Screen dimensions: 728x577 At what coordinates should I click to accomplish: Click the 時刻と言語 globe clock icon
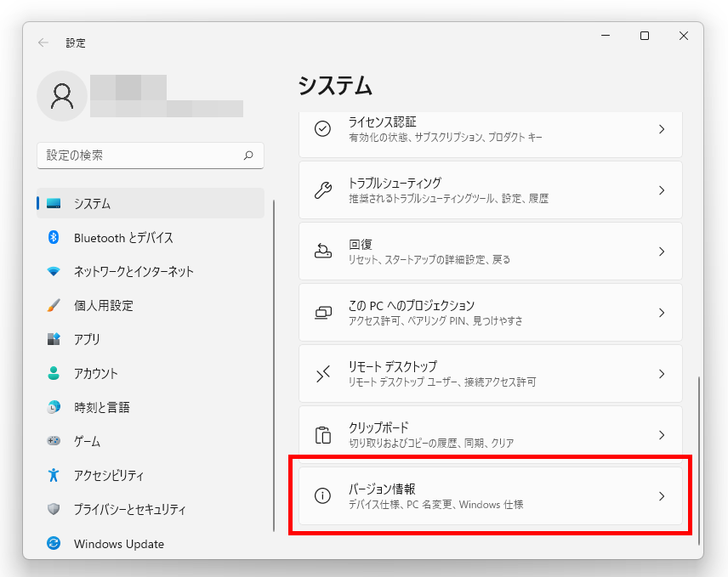coord(54,407)
